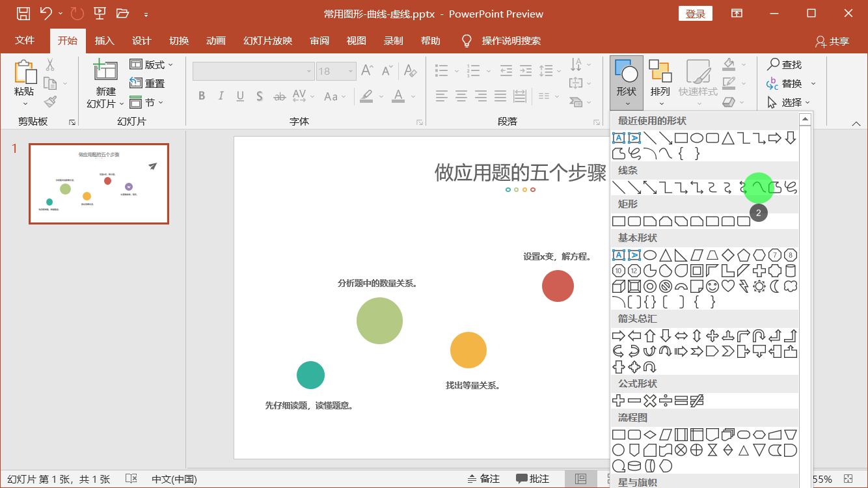The width and height of the screenshot is (868, 488).
Task: Pick the Sun shape
Action: click(x=759, y=286)
